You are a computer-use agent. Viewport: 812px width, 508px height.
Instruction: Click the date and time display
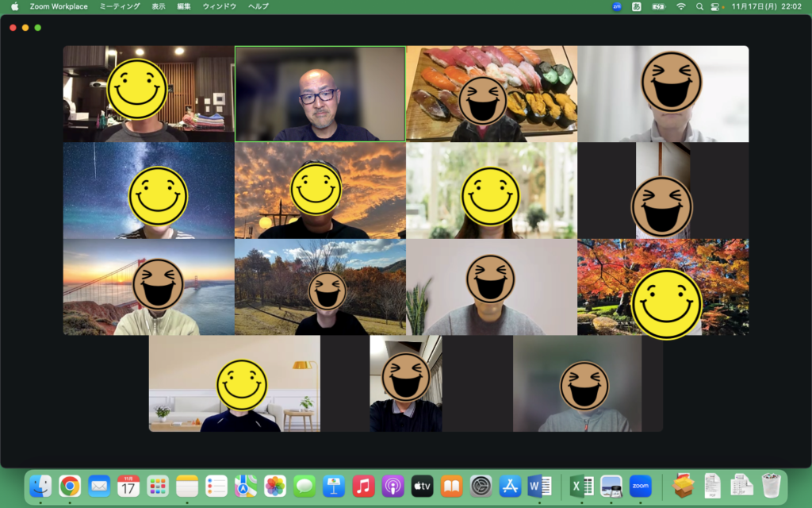coord(766,6)
